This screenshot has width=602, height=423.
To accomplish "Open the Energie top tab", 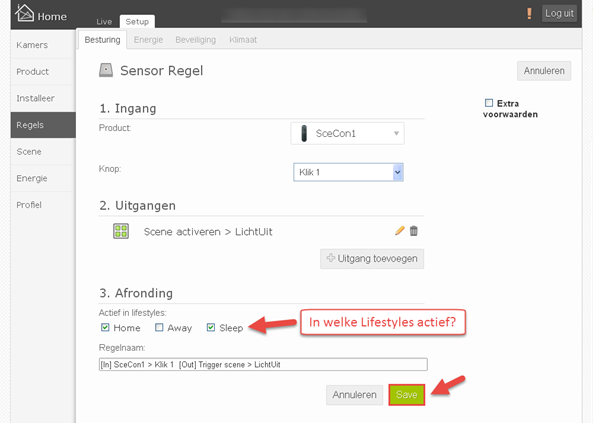I will tap(148, 40).
